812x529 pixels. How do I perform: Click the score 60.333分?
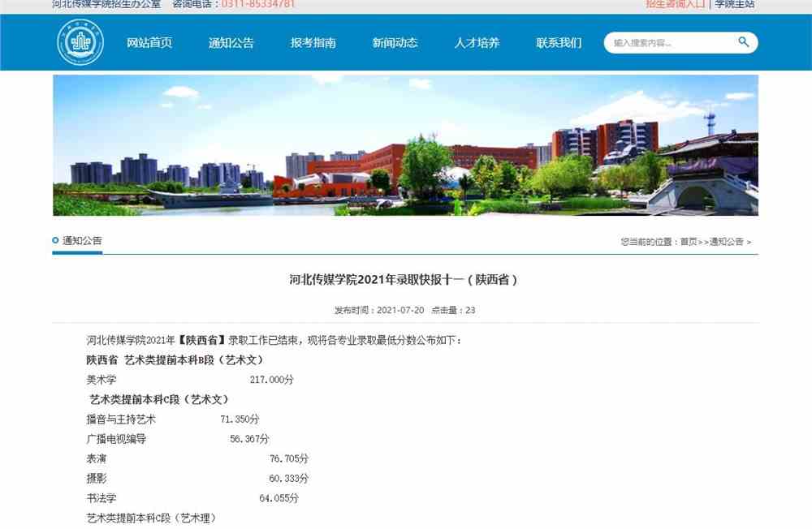[288, 478]
